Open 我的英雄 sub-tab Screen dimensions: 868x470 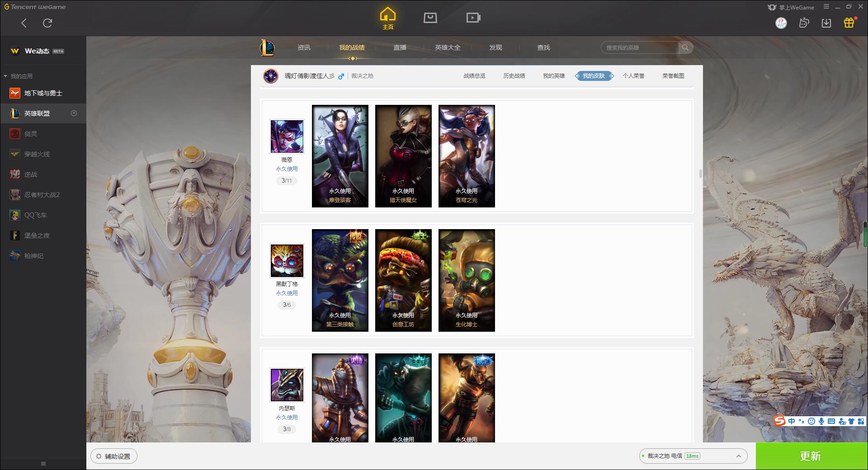[554, 76]
